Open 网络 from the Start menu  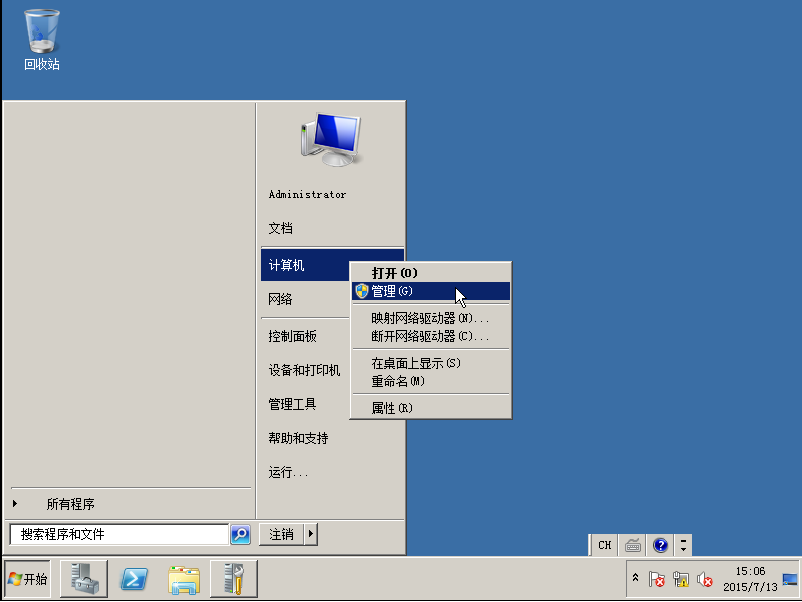(x=280, y=299)
